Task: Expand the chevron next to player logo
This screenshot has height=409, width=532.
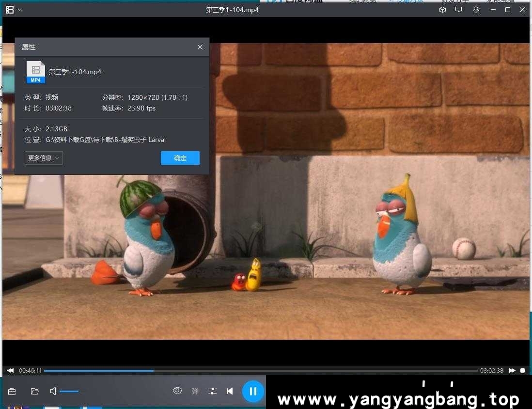Action: [19, 10]
